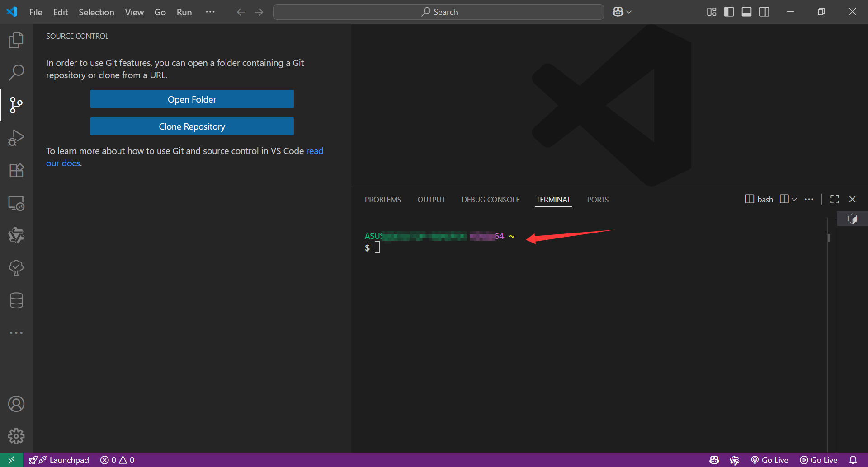Open the Search view in activity bar
The height and width of the screenshot is (467, 868).
(x=16, y=72)
